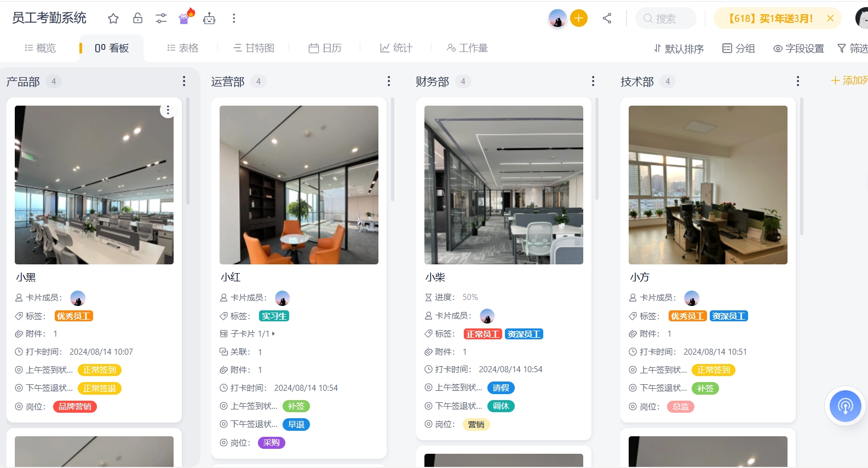
Task: Click the 产品部 column vertical scrollbar
Action: point(188,151)
